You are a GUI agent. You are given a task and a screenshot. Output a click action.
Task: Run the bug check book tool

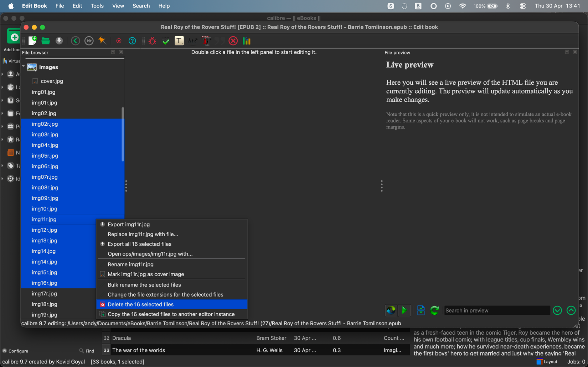pos(153,41)
